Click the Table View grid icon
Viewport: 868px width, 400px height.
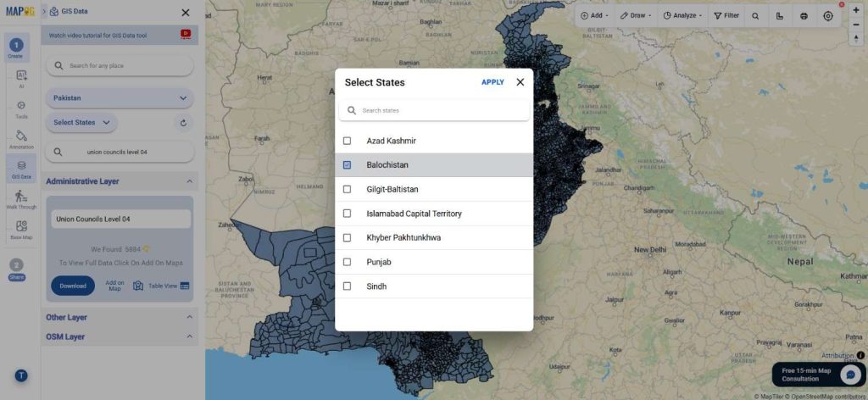185,286
